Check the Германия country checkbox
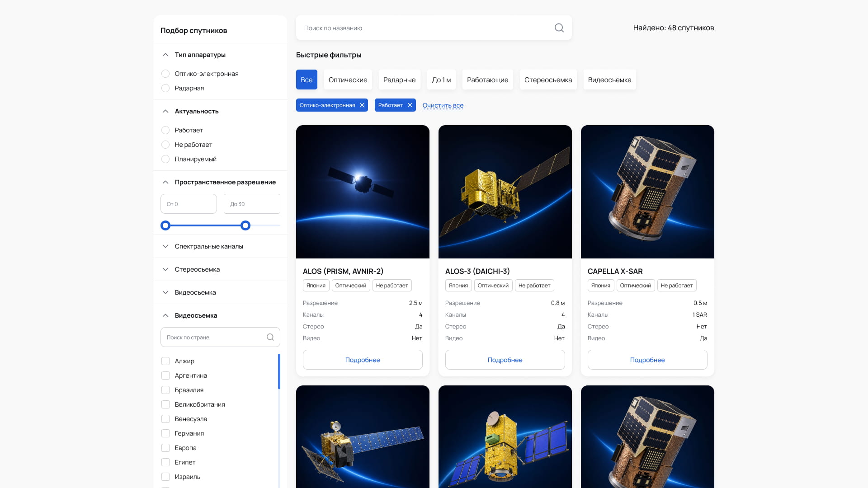868x488 pixels. [165, 433]
